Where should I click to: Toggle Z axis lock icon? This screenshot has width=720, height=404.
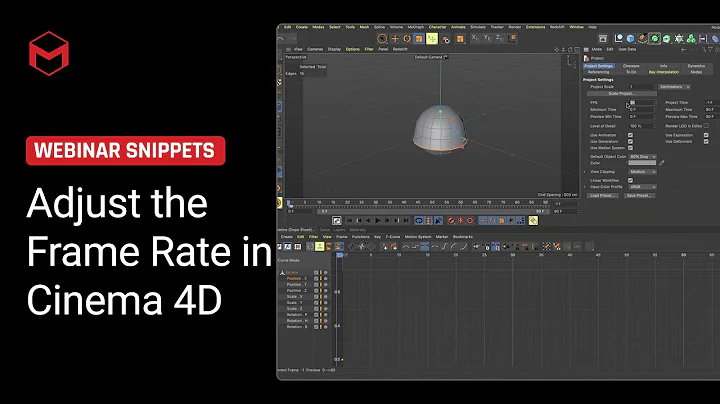click(x=500, y=39)
